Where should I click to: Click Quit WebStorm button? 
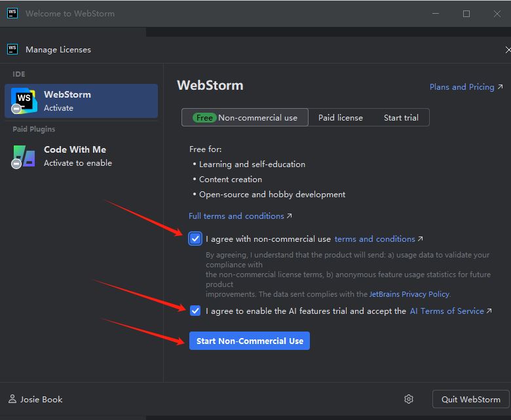coord(470,399)
